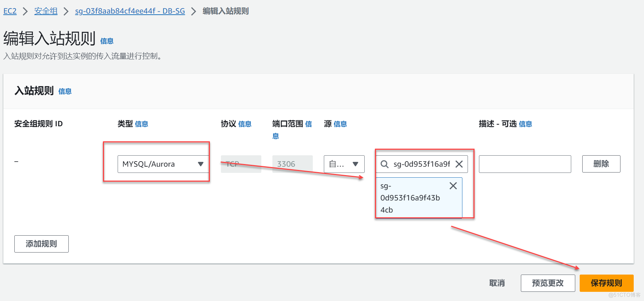Viewport: 644px width, 301px height.
Task: Select the 编辑入站规则 breadcrumb text
Action: coord(226,11)
